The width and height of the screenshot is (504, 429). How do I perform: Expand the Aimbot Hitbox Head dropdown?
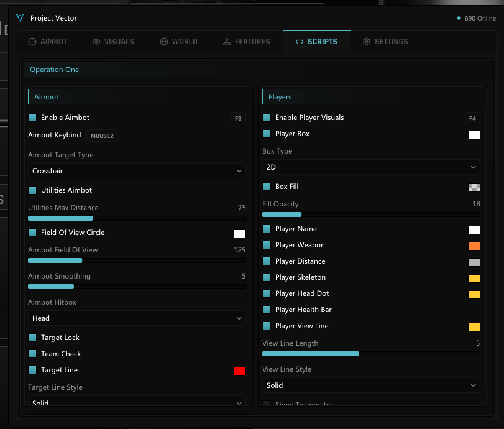137,318
